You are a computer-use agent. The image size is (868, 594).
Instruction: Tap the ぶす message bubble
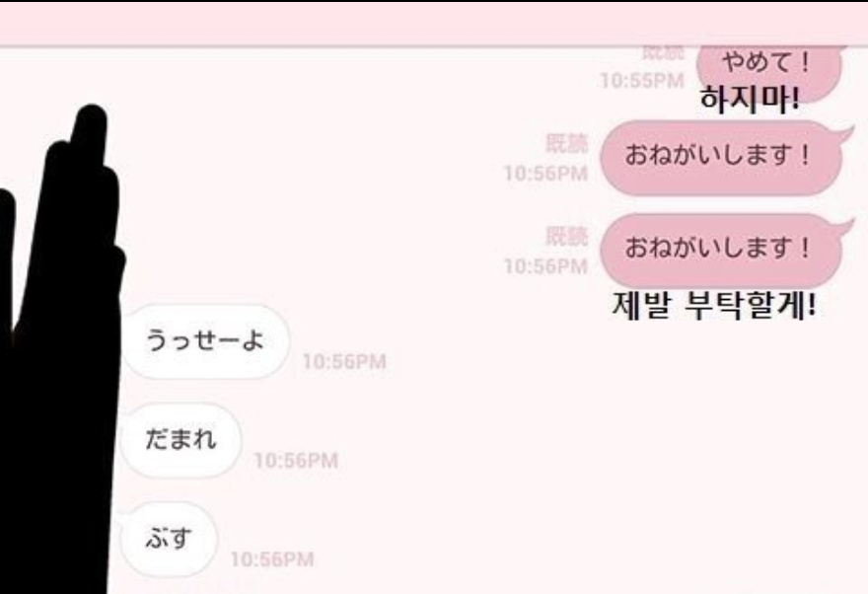tap(169, 539)
